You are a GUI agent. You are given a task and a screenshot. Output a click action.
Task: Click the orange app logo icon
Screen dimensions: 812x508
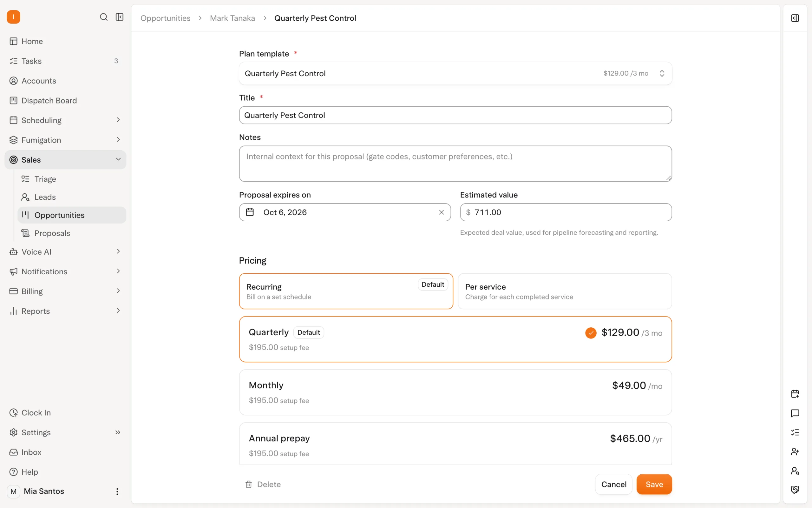click(13, 17)
